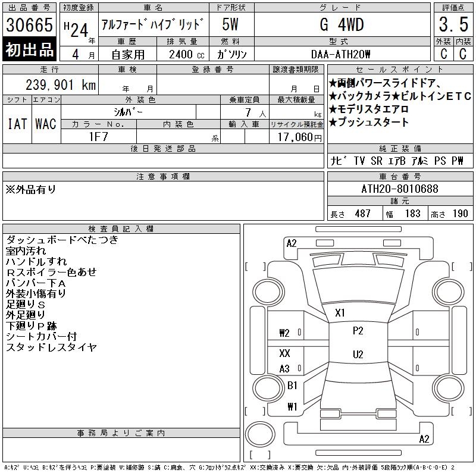Check the top-left tire bracket box

pos(255,265)
